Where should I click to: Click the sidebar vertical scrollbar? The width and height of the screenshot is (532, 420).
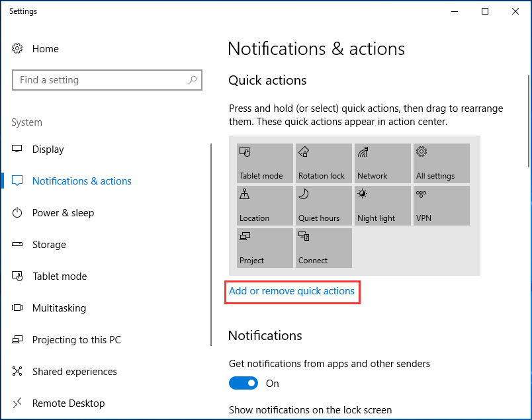click(x=211, y=245)
